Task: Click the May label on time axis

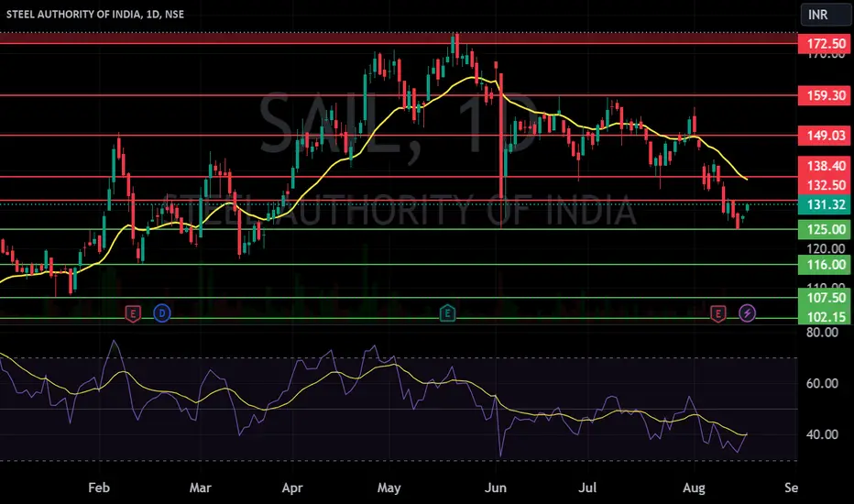Action: point(389,488)
